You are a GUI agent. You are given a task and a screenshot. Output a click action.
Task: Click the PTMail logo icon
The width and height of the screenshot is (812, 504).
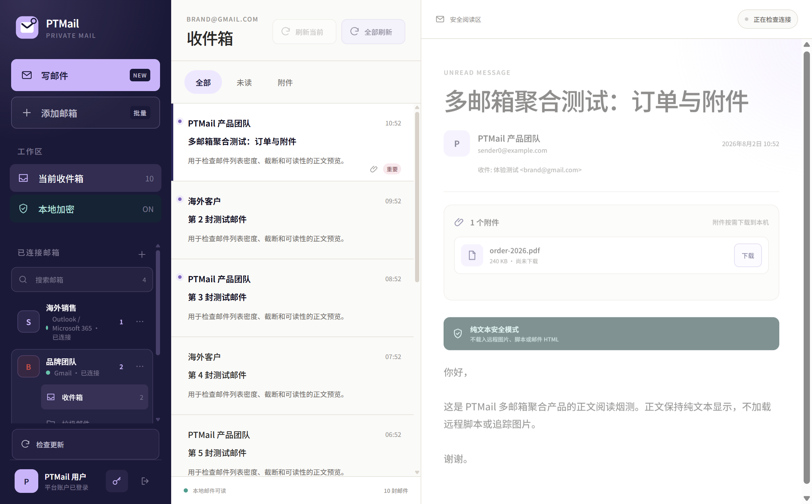pos(27,27)
